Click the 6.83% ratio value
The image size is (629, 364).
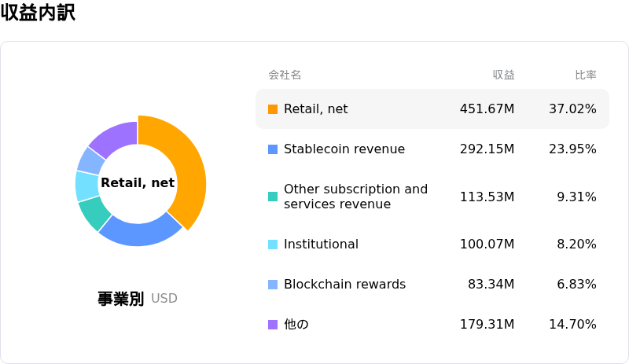576,284
